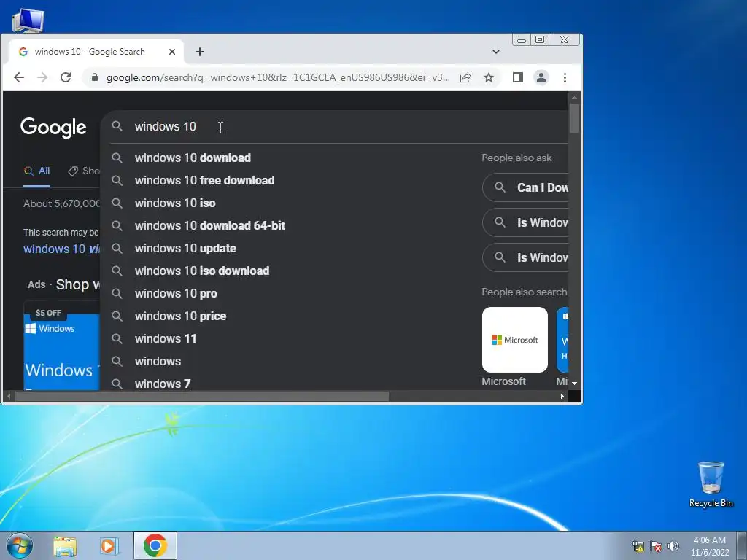Image resolution: width=747 pixels, height=560 pixels.
Task: Click the scroll down arrow
Action: click(575, 384)
